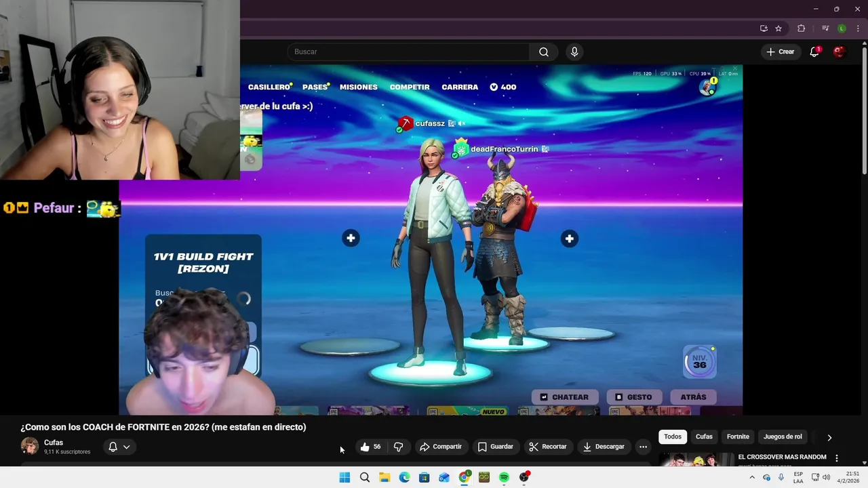
Task: Click COMPETIR in Fortnite menu
Action: click(x=410, y=87)
